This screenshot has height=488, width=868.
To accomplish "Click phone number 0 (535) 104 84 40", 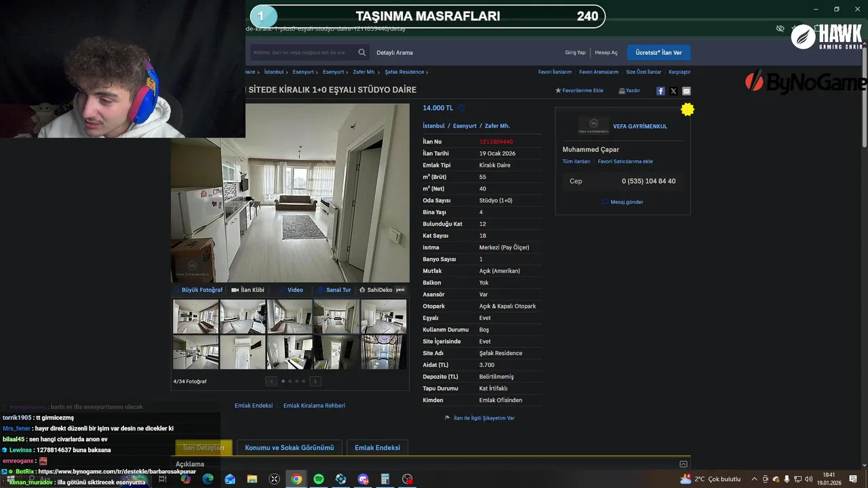I will click(x=648, y=181).
